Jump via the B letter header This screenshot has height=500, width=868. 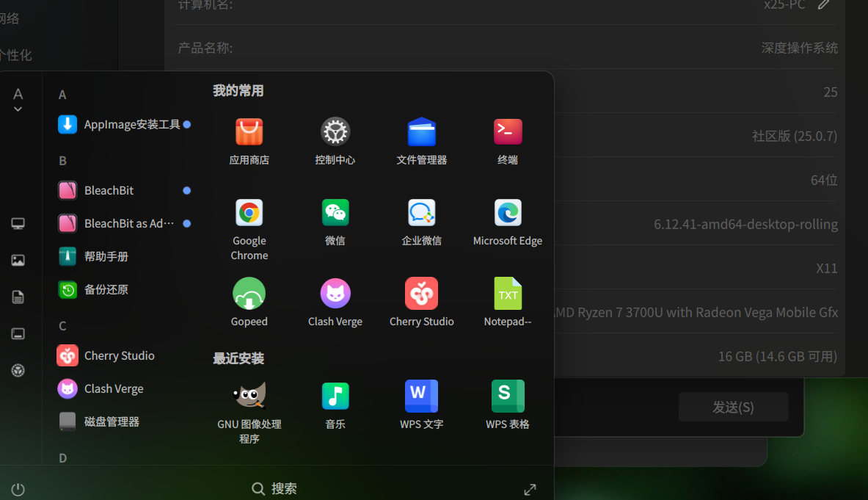62,161
